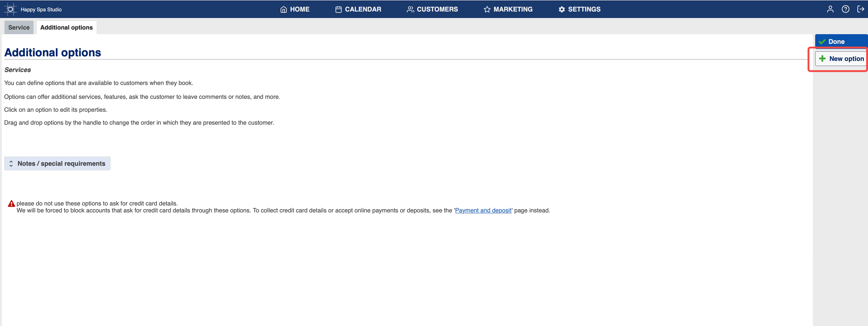868x326 pixels.
Task: Edit the Notes / special requirements option
Action: [57, 163]
